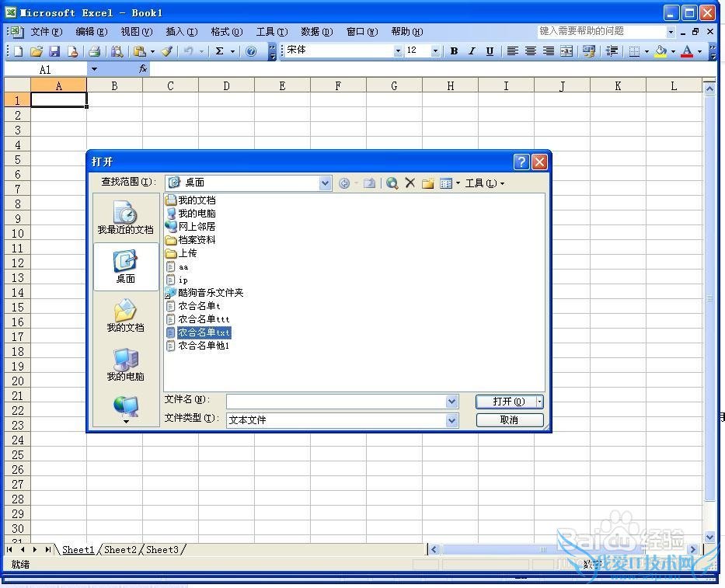Select file 农合名单txt
This screenshot has width=725, height=588.
pyautogui.click(x=198, y=332)
